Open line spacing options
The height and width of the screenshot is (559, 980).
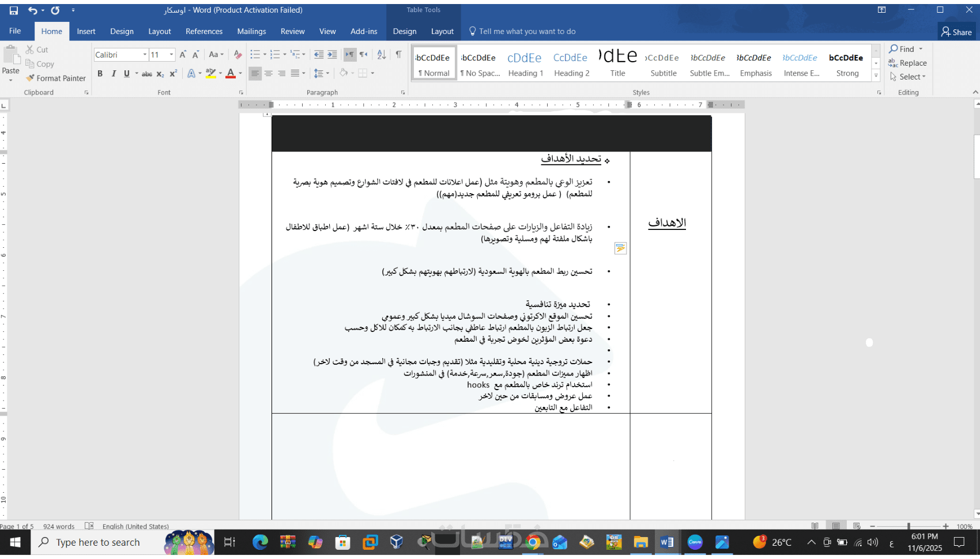pos(321,73)
